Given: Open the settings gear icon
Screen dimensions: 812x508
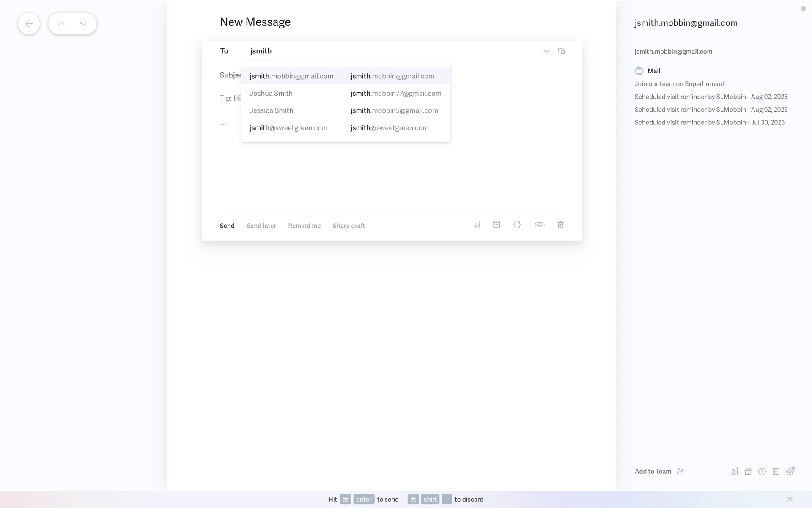Looking at the screenshot, I should (x=790, y=472).
